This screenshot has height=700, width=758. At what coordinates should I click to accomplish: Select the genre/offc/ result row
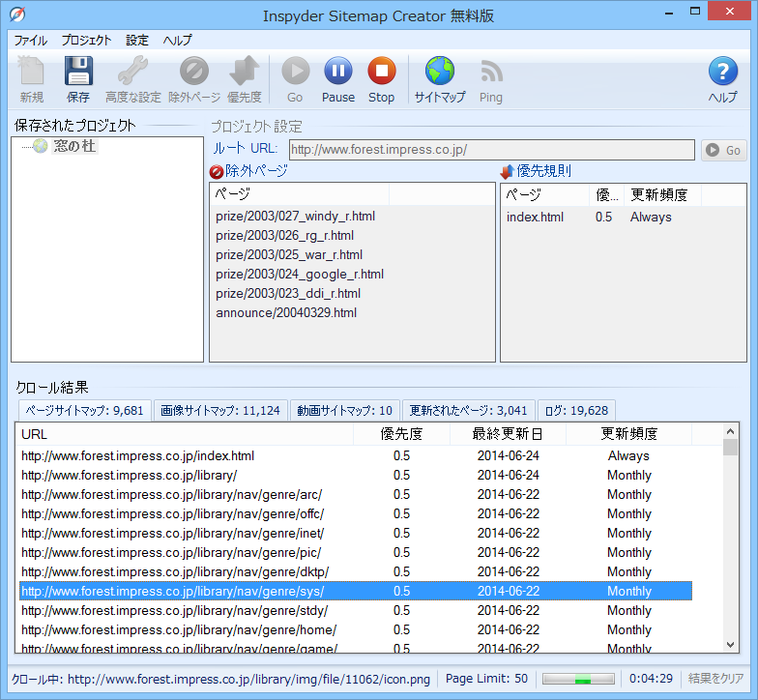[x=356, y=514]
